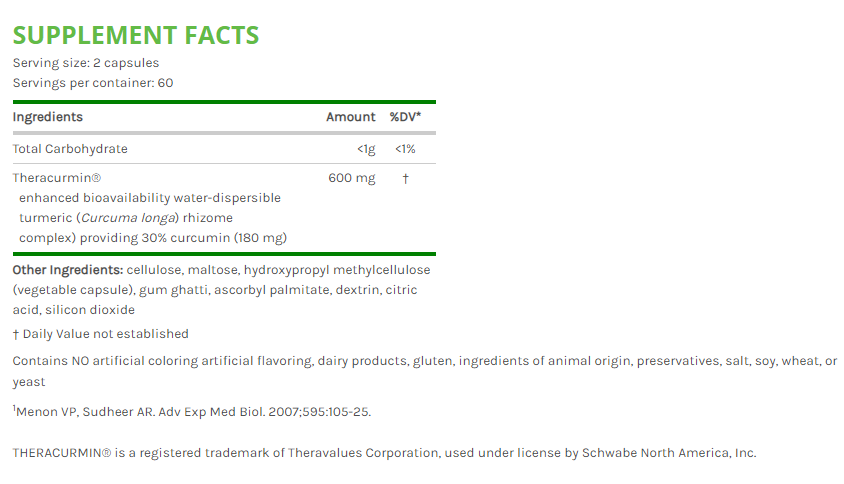Click the bold 'Other Ingredients:' label
The height and width of the screenshot is (484, 844).
click(68, 270)
